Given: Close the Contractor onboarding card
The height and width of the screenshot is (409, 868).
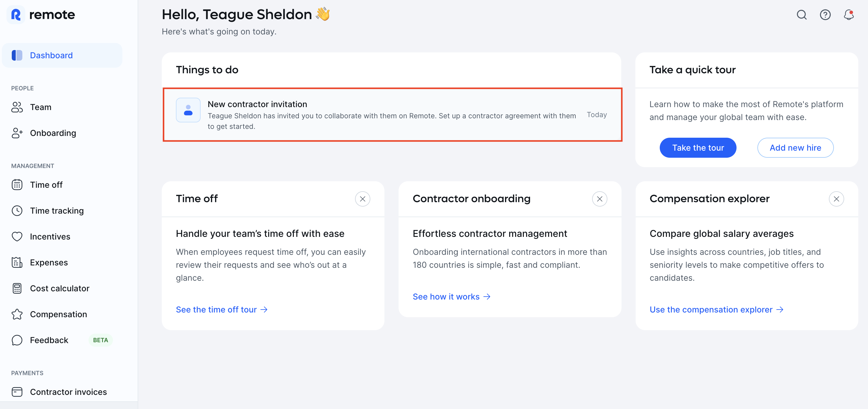Looking at the screenshot, I should click(x=599, y=199).
